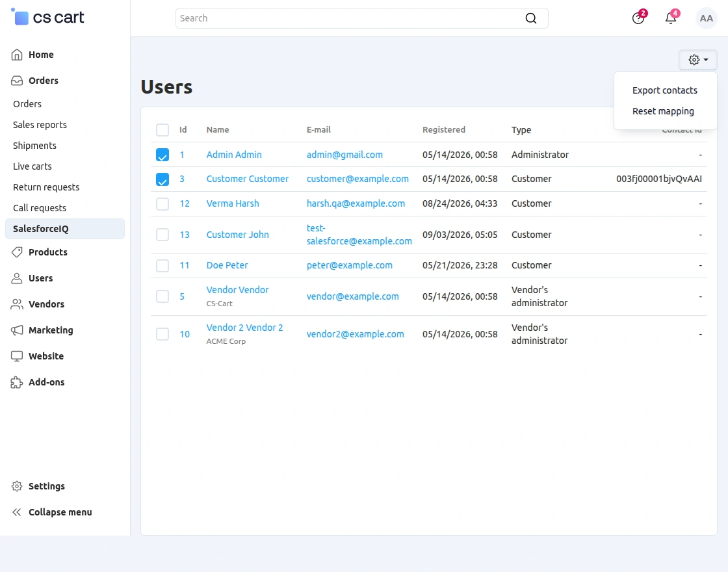Open Shipments in sidebar
This screenshot has width=728, height=572.
tap(35, 146)
